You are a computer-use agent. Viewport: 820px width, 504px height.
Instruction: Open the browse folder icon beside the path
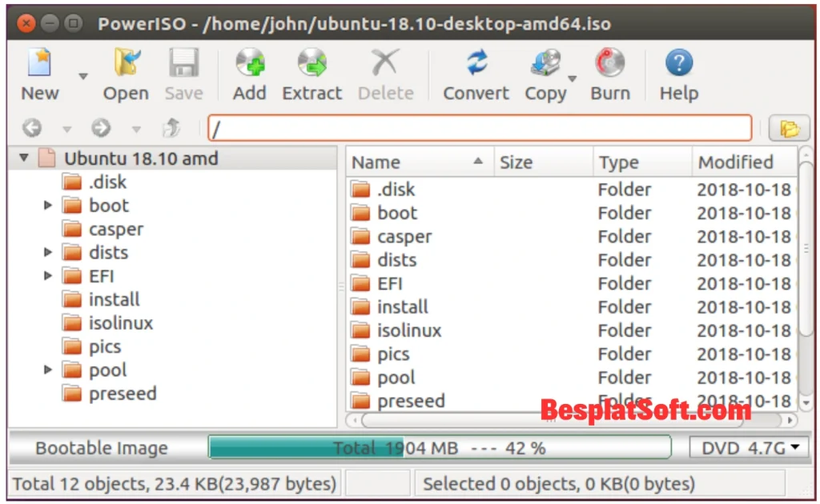pos(790,127)
